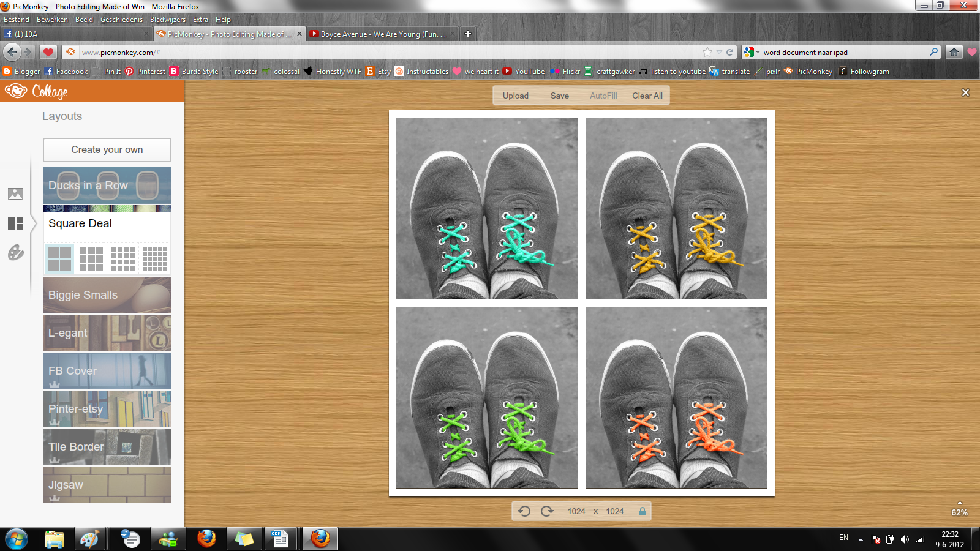Select the Layouts grid icon in sidebar

(x=15, y=223)
